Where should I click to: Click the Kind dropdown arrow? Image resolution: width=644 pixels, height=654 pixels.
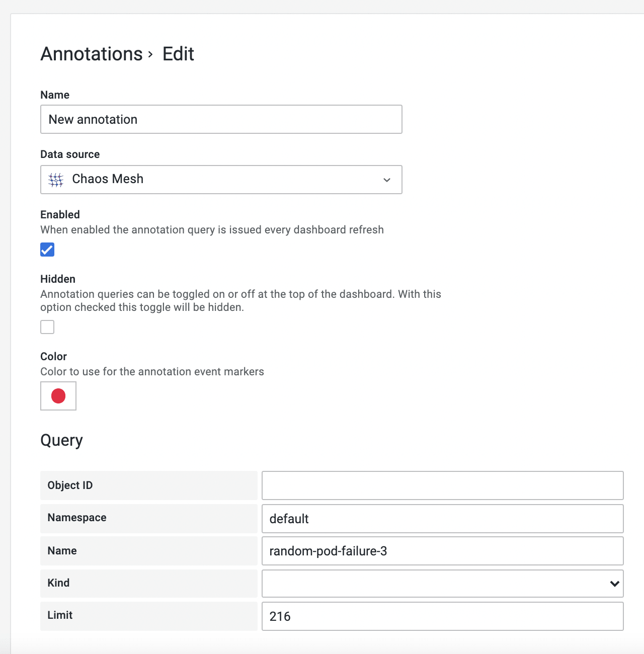[x=614, y=584]
